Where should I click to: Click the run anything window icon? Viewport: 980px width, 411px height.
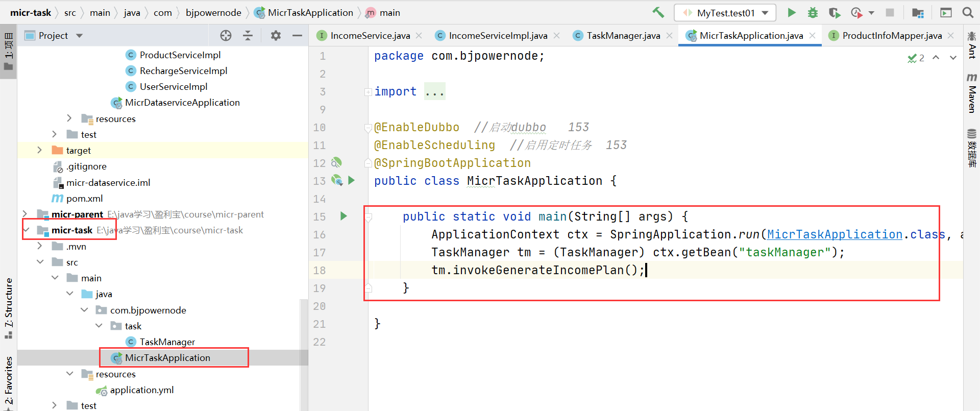(x=946, y=13)
